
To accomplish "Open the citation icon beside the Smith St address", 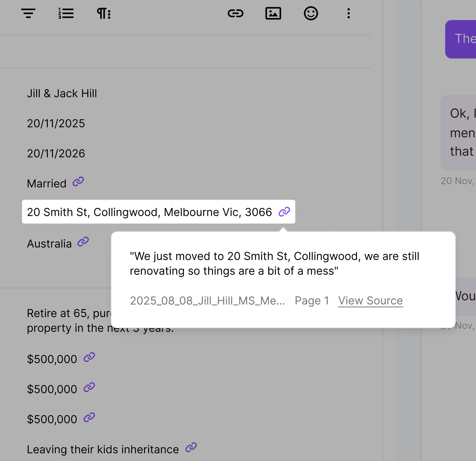I will 284,212.
